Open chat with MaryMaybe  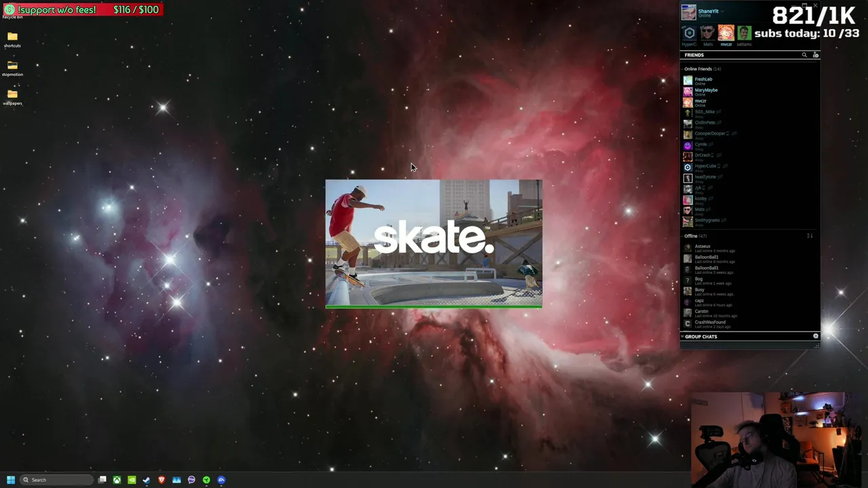[x=750, y=91]
